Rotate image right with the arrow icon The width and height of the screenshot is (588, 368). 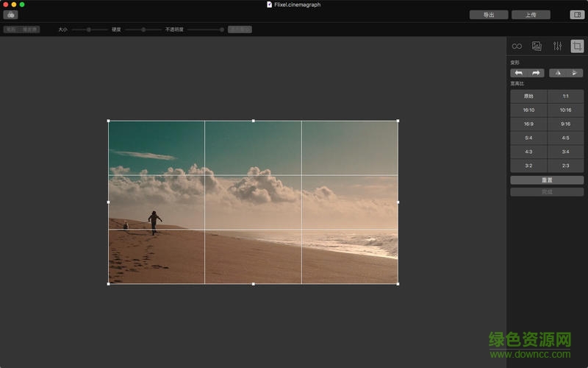click(x=537, y=73)
